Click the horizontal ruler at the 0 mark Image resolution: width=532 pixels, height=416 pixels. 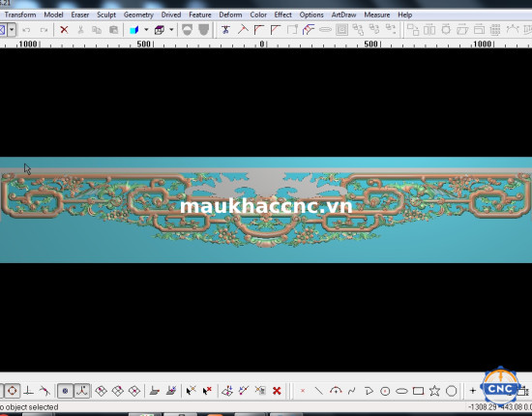(x=262, y=44)
